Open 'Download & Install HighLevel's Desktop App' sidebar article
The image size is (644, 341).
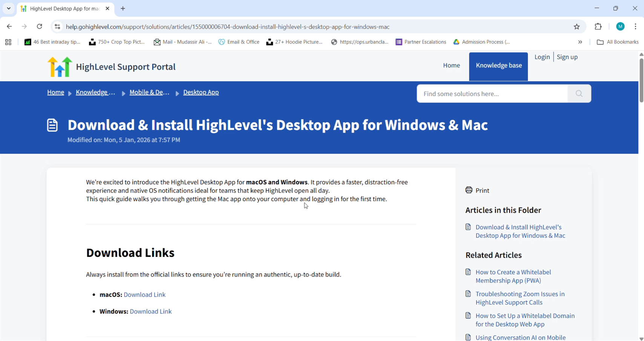coord(520,231)
